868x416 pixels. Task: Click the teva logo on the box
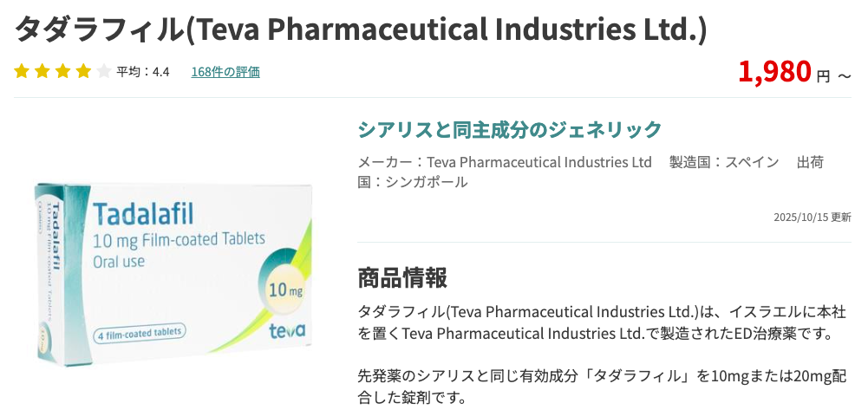tap(287, 330)
